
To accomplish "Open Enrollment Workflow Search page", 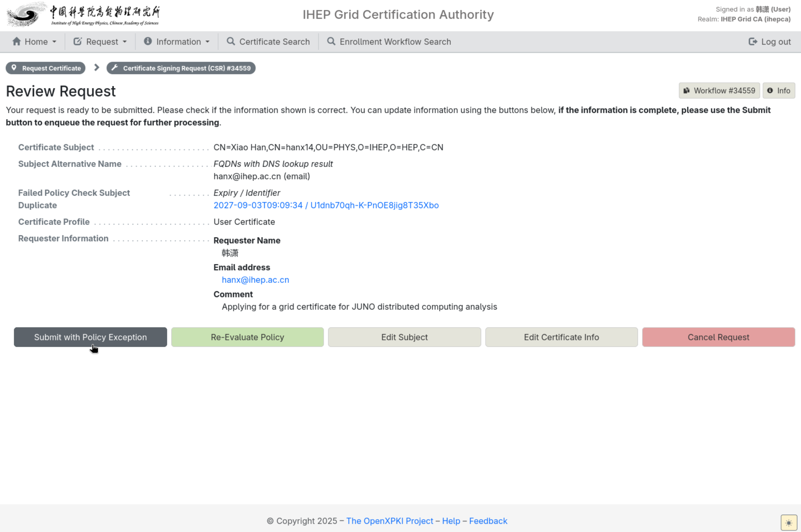I will click(389, 42).
